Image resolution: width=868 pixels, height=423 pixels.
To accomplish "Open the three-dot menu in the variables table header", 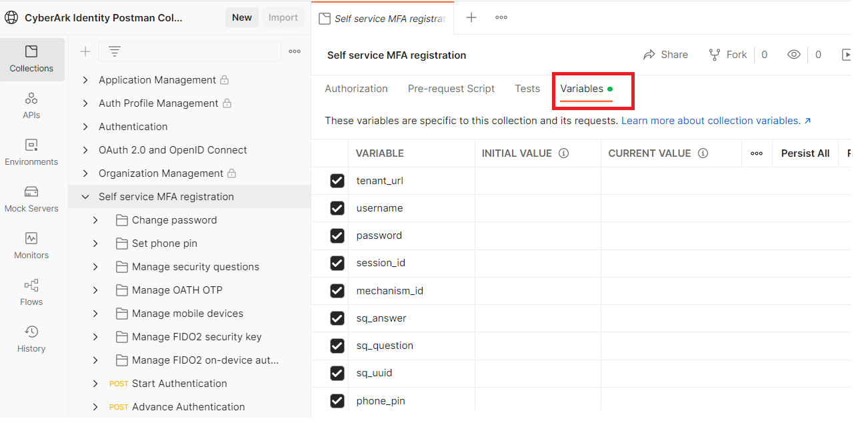I will point(757,153).
